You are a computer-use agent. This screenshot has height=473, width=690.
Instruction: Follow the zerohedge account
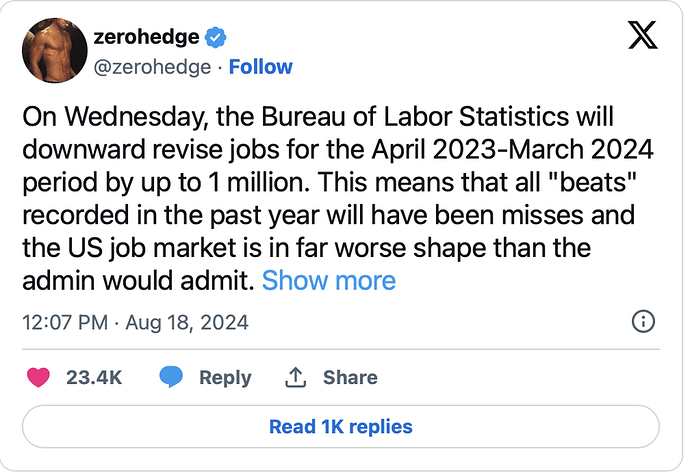261,67
